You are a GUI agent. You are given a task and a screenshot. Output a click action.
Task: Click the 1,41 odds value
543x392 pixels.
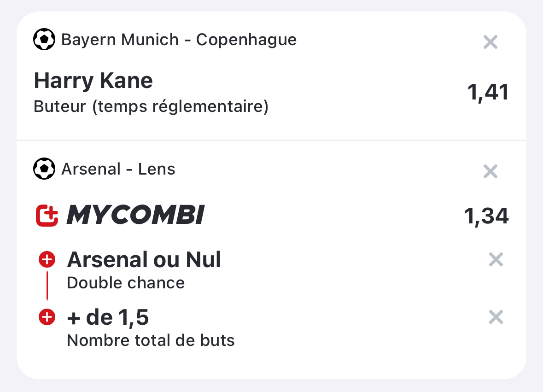point(488,93)
